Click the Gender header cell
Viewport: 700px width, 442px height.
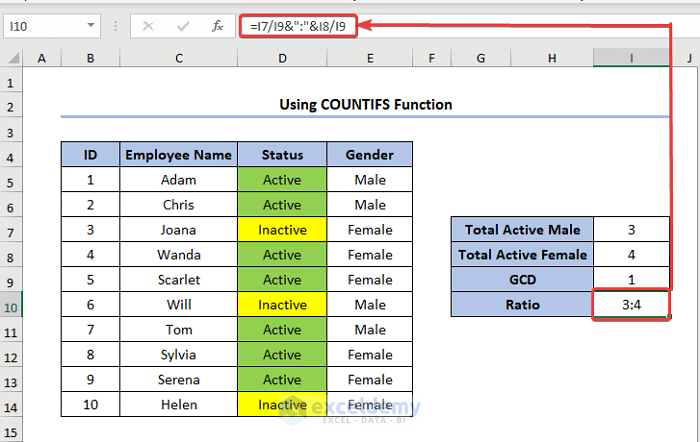(369, 155)
